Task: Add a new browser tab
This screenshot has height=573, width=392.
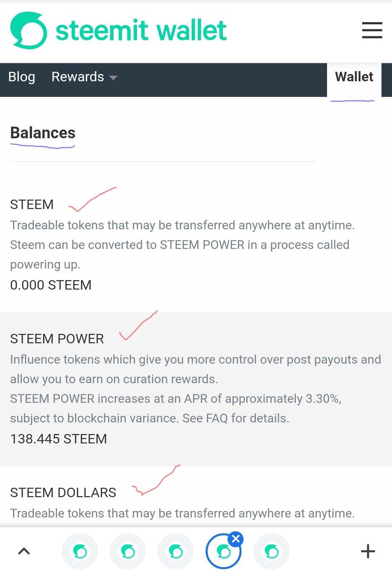Action: 368,551
